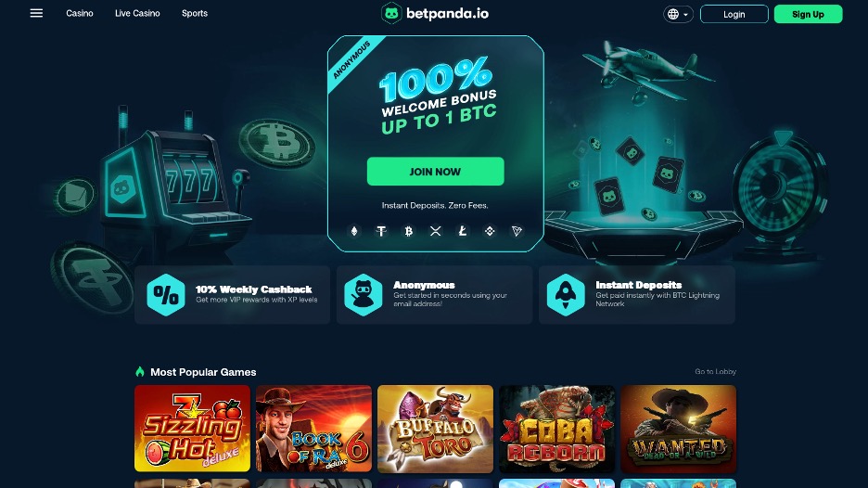Select the Binance coin icon

point(490,231)
